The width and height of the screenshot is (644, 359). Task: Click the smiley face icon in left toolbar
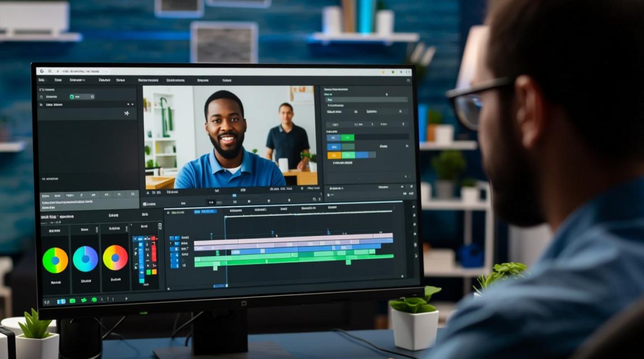tap(132, 194)
